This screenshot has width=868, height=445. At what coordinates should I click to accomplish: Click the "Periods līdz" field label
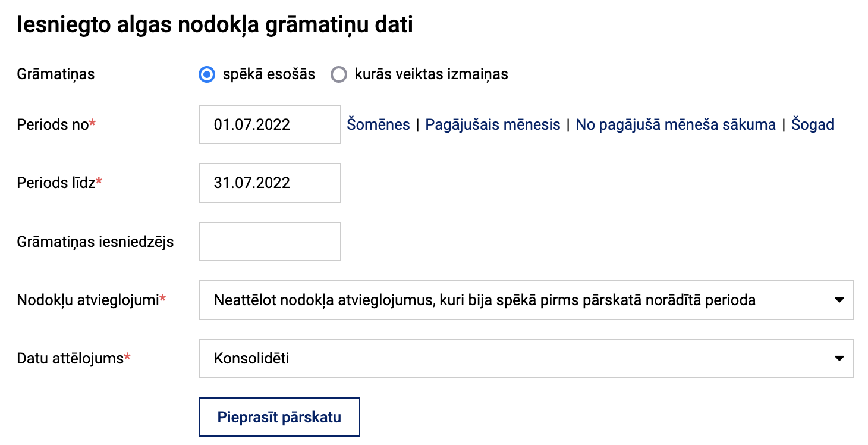click(56, 183)
